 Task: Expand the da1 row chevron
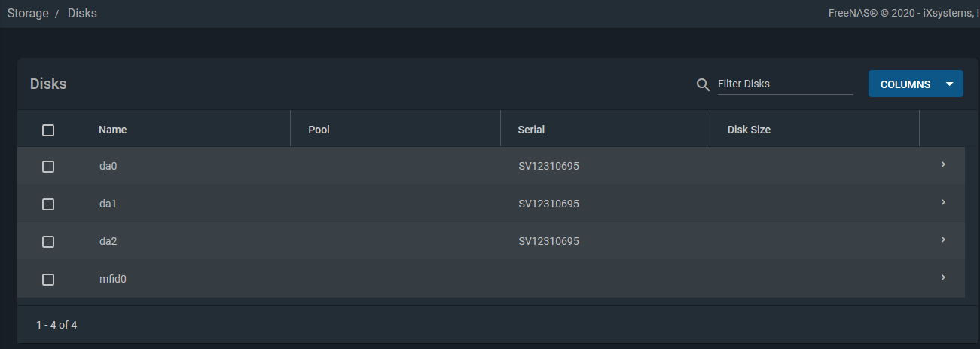(943, 202)
